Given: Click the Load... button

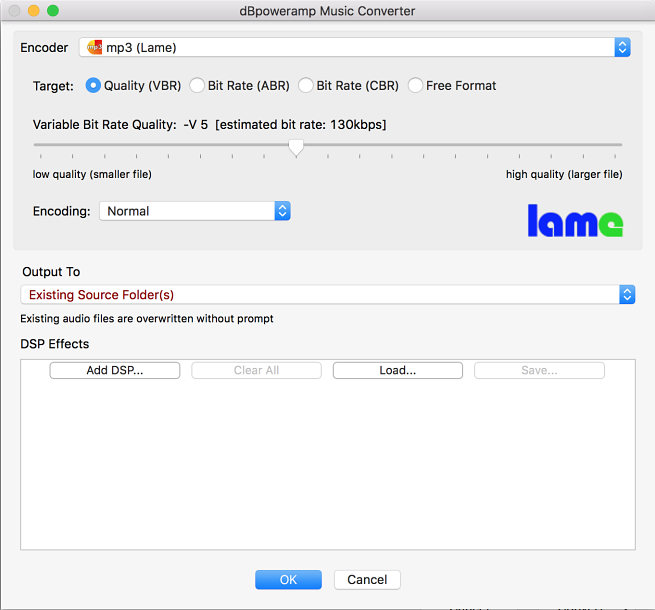Looking at the screenshot, I should 398,370.
